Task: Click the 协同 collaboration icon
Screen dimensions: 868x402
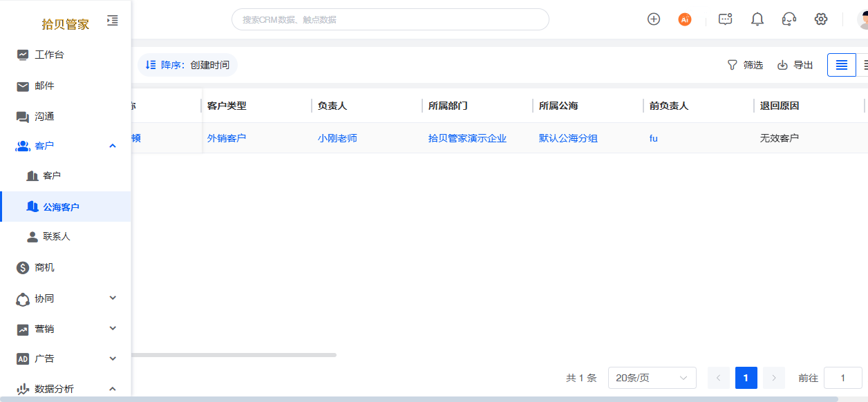Action: (x=23, y=299)
